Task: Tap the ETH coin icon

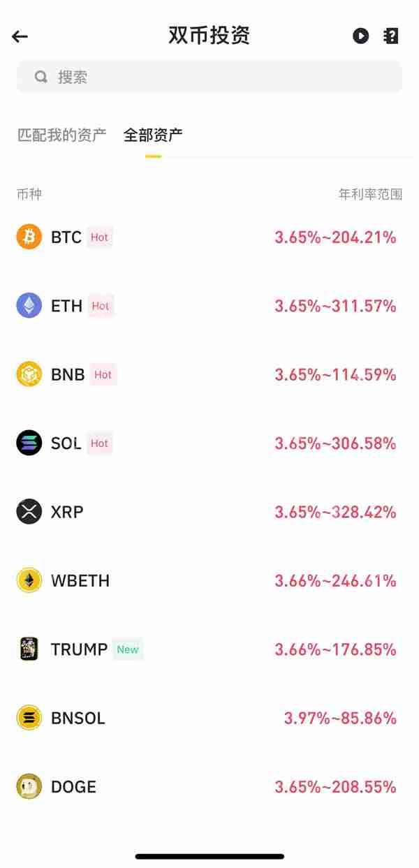Action: coord(28,305)
